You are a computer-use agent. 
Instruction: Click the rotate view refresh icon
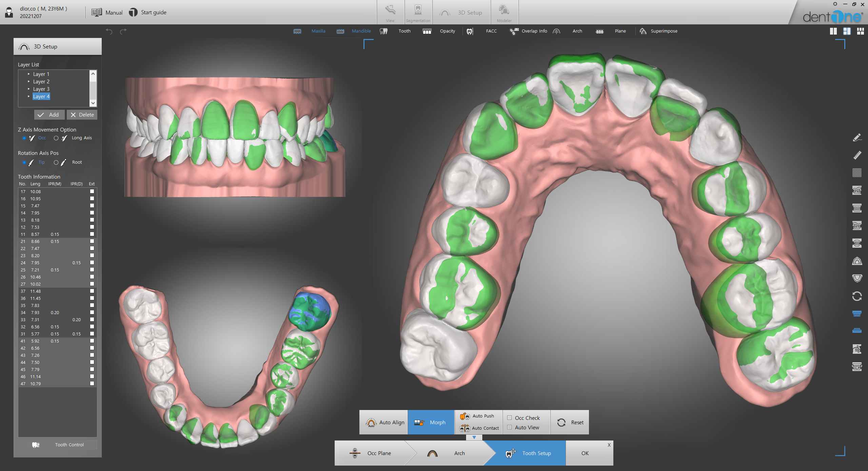click(x=857, y=296)
